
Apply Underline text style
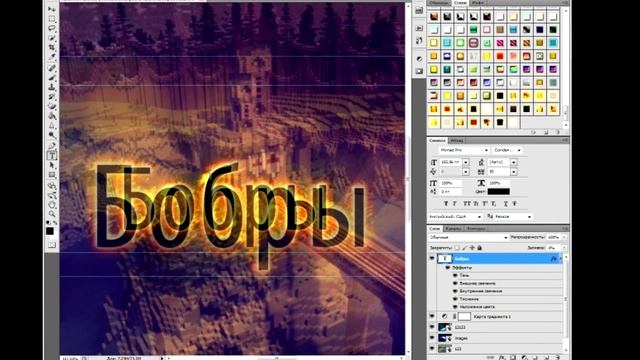[505, 203]
